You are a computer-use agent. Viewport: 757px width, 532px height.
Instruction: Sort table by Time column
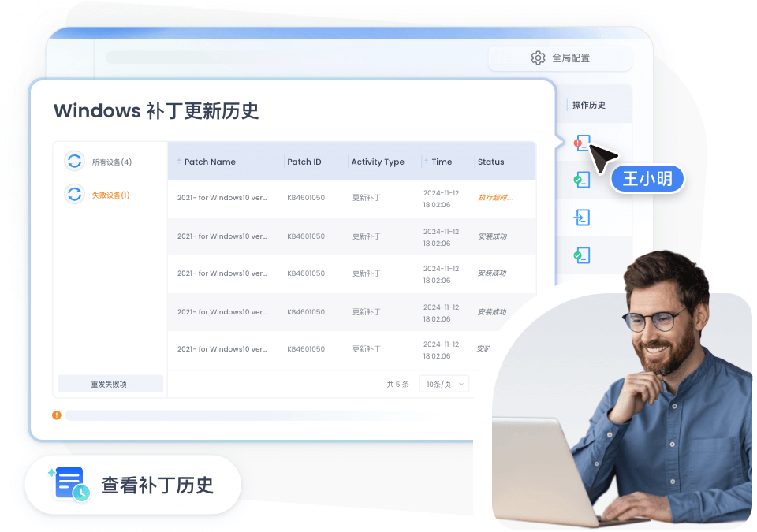point(442,162)
